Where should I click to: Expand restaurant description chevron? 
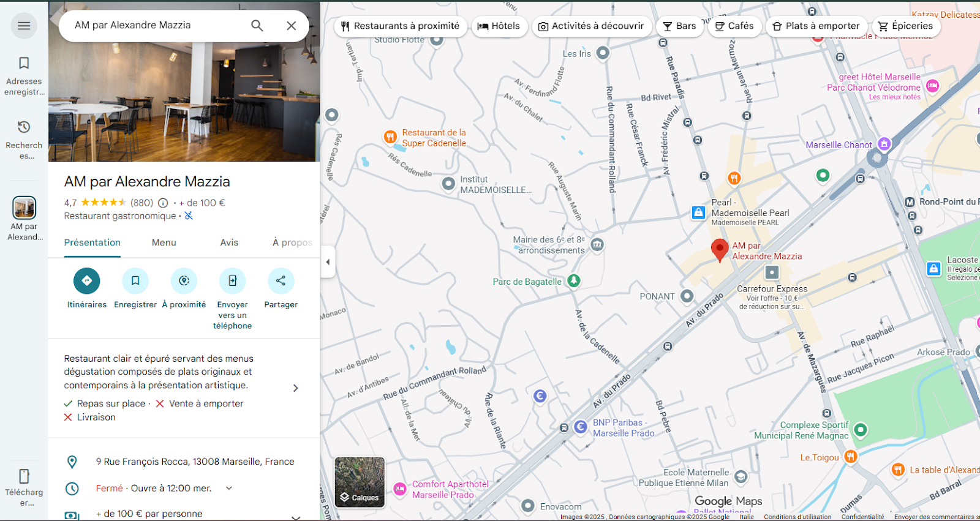tap(295, 388)
